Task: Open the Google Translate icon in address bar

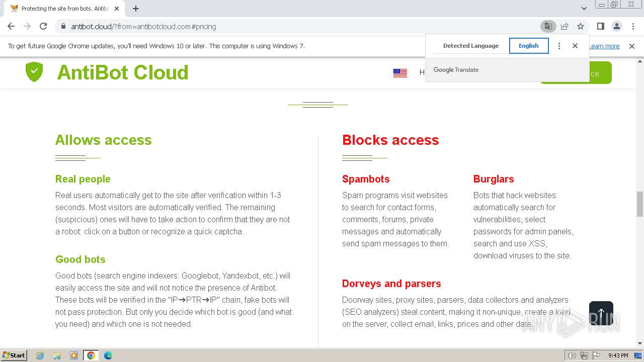Action: click(548, 26)
